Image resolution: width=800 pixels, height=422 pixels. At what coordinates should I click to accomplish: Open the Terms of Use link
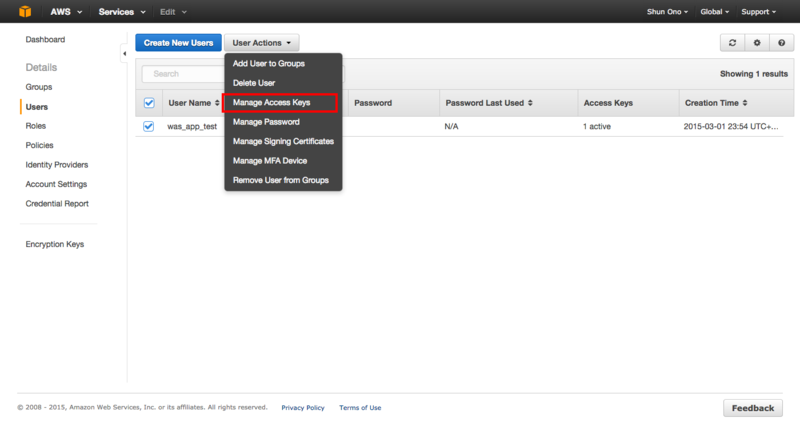(360, 408)
